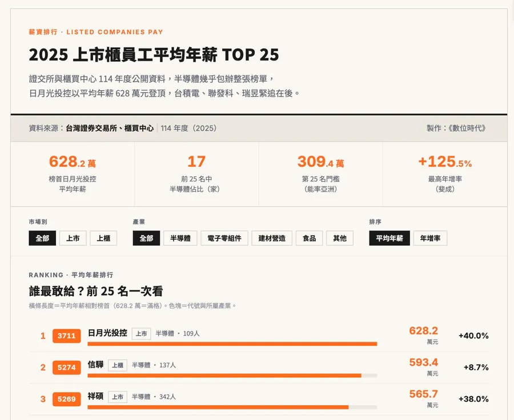Image resolution: width=514 pixels, height=420 pixels.
Task: Click the 593.4 萬元 salary value
Action: click(x=424, y=367)
